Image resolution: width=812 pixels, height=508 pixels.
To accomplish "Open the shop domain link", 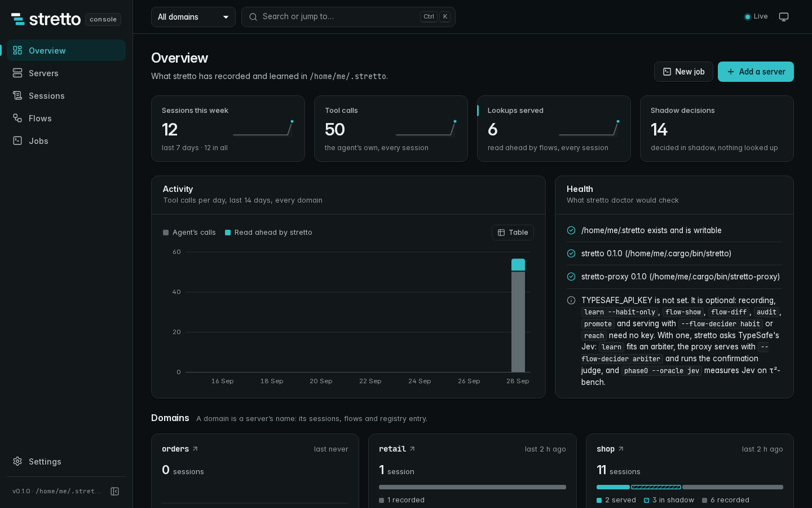I will pos(610,449).
